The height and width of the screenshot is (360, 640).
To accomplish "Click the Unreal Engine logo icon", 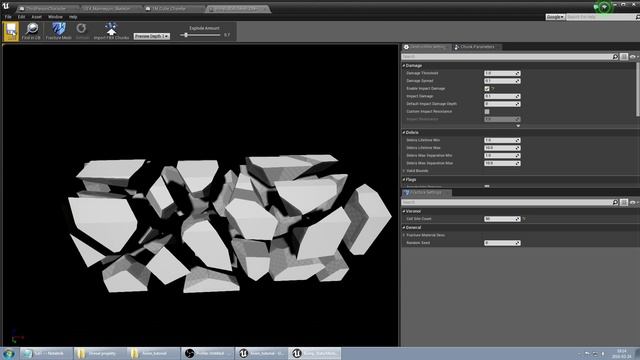I will (x=6, y=7).
